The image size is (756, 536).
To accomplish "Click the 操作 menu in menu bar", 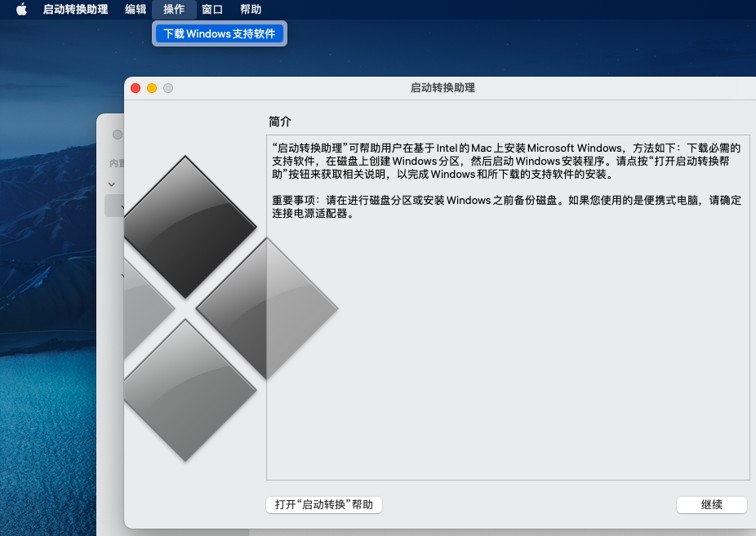I will [174, 9].
